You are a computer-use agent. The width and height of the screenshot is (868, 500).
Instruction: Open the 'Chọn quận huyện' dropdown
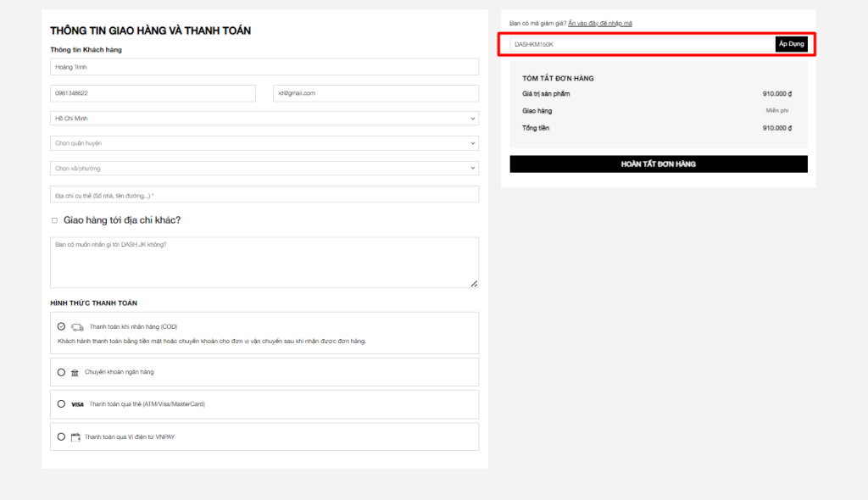(x=264, y=143)
